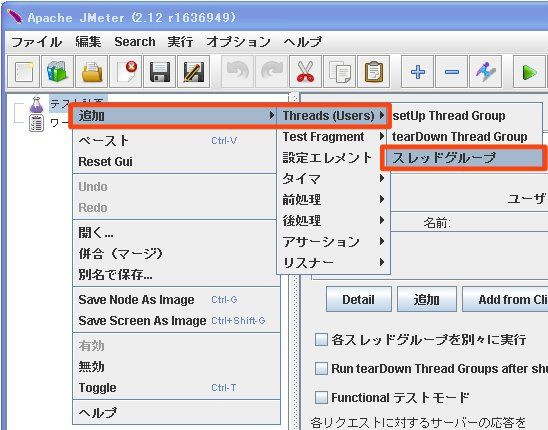The image size is (548, 430).
Task: Open the ファイル menu
Action: tap(36, 42)
